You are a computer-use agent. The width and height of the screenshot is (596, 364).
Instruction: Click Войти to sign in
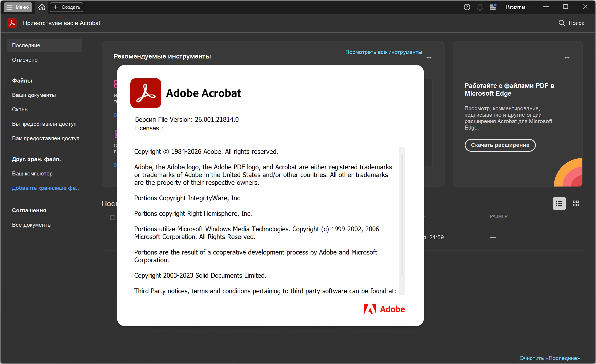click(x=515, y=7)
